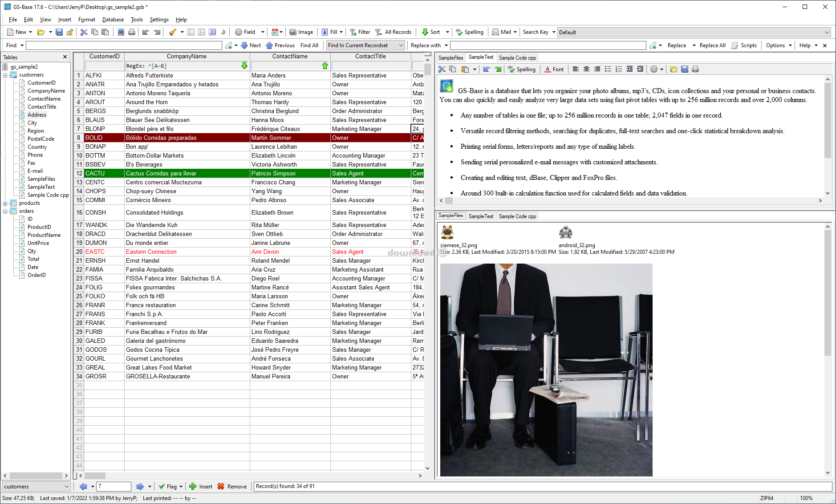Click the Redo arrow in main toolbar
This screenshot has height=504, width=836.
click(x=157, y=32)
